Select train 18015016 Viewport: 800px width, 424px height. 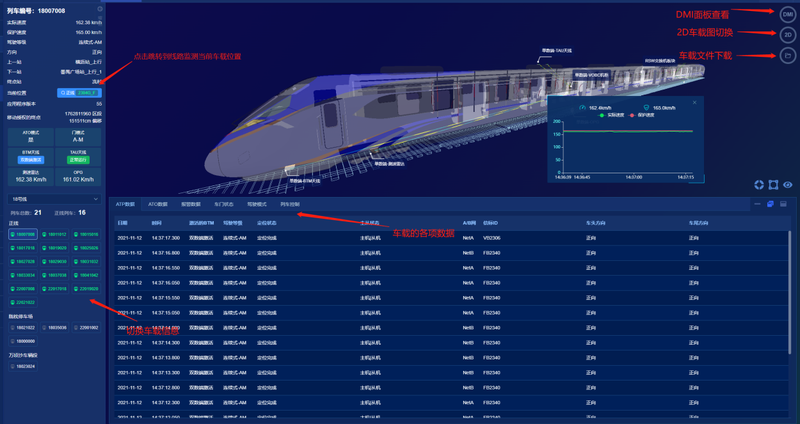pyautogui.click(x=86, y=234)
